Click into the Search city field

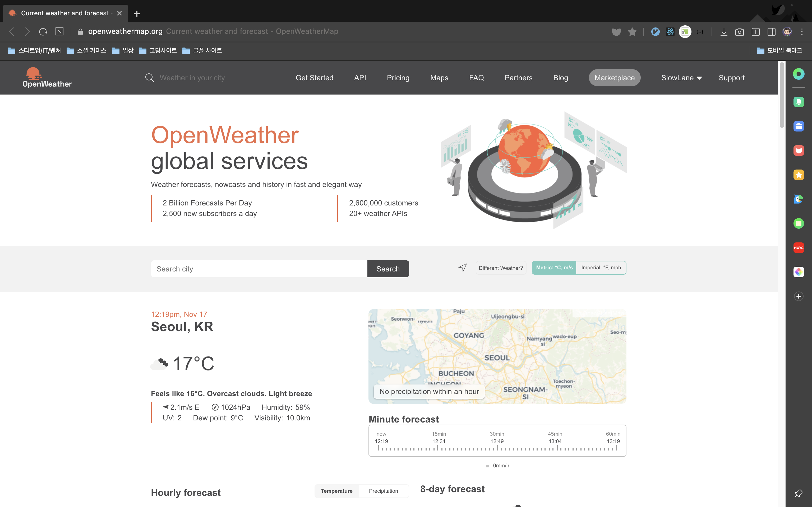coord(259,269)
